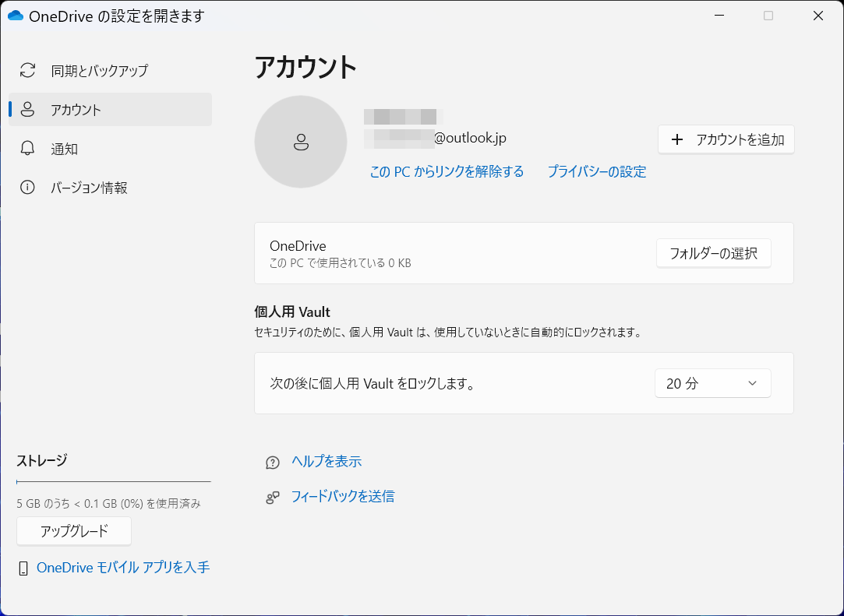Screen dimensions: 844x616
Task: Click the bell icon for 通知
Action: click(x=27, y=149)
